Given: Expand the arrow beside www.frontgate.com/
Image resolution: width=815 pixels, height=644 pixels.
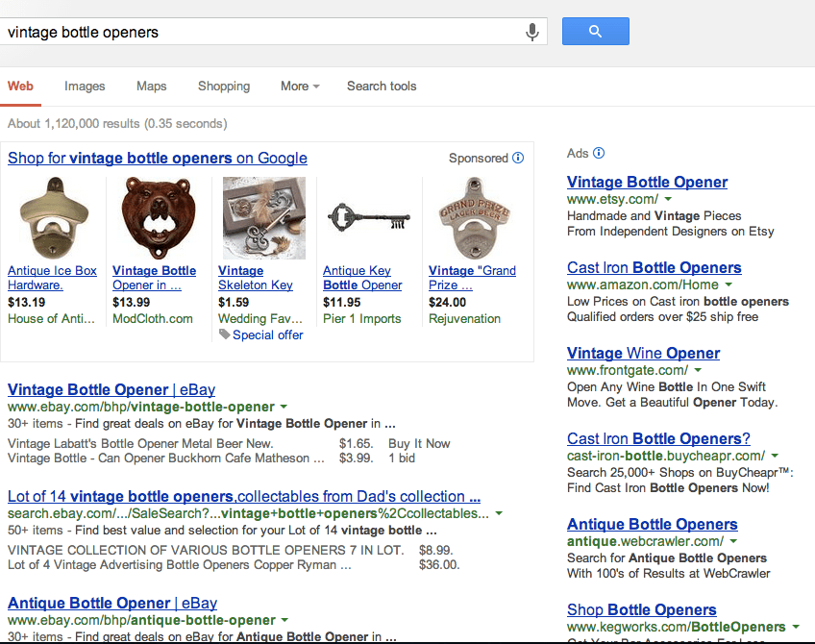Looking at the screenshot, I should 698,369.
